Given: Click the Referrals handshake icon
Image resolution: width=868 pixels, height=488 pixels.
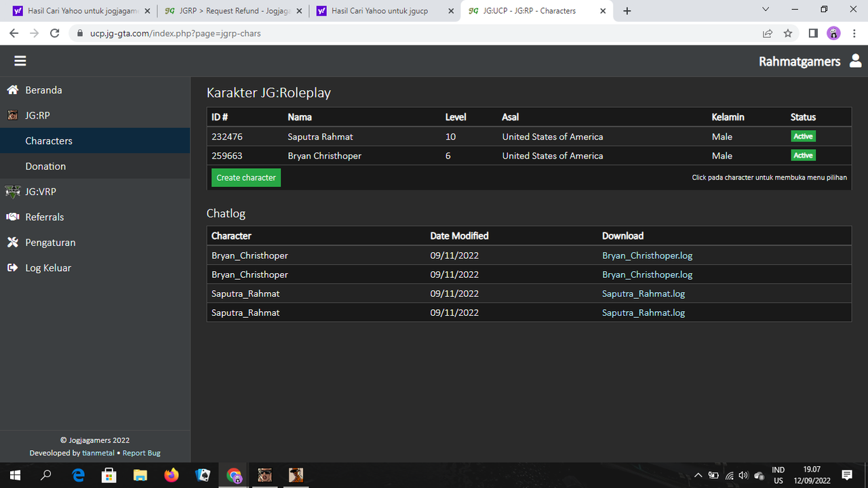Looking at the screenshot, I should coord(13,217).
